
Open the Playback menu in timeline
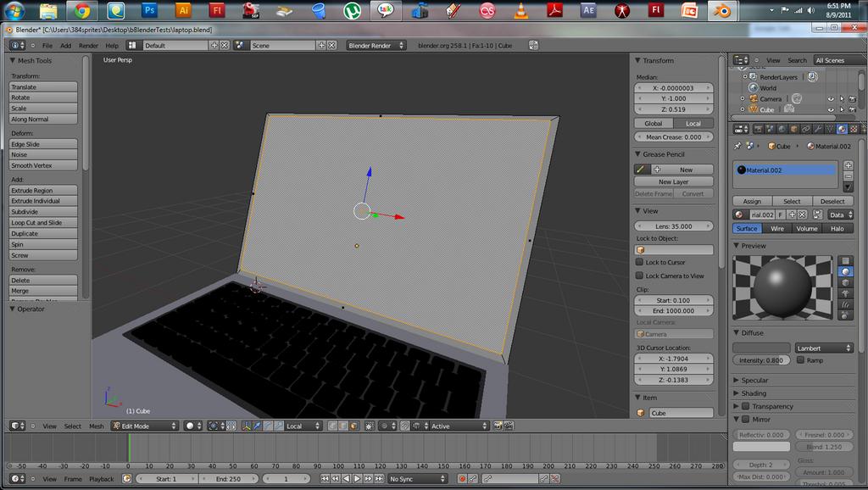[x=102, y=479]
